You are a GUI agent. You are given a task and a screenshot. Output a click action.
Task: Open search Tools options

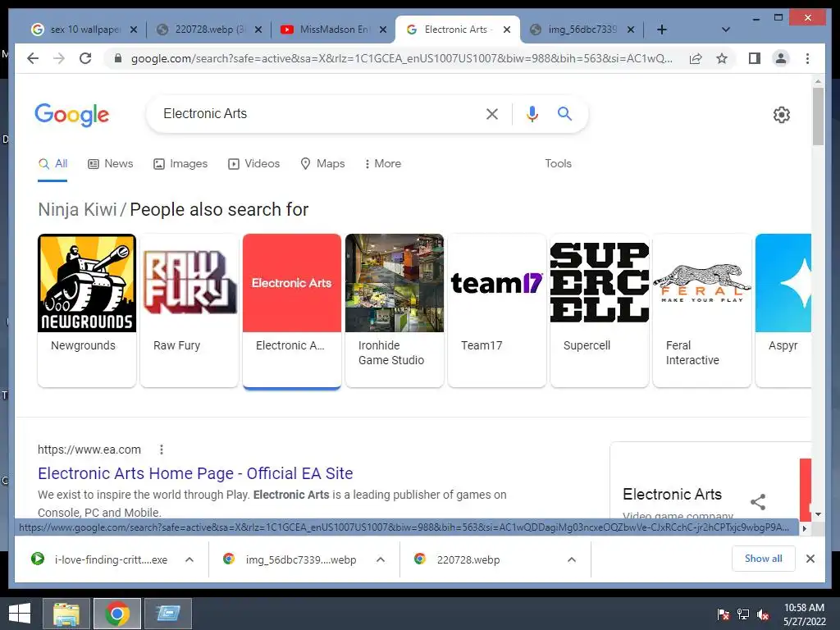558,164
